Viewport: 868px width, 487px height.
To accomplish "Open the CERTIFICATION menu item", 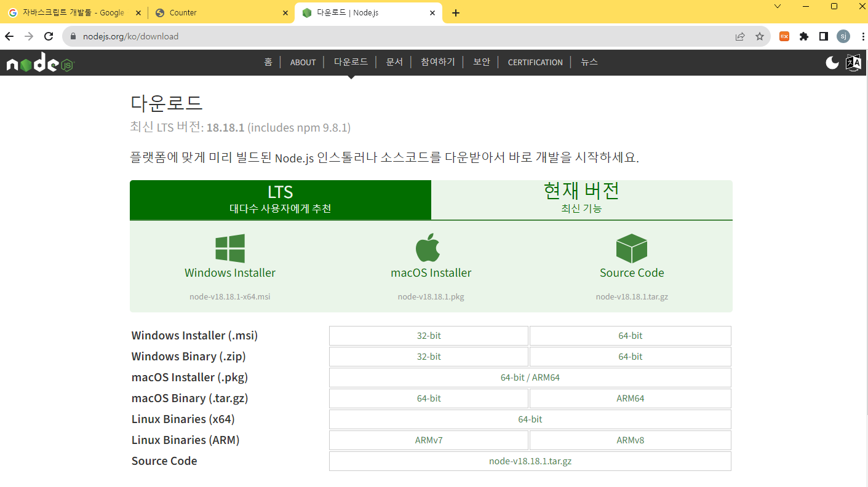I will [x=535, y=62].
